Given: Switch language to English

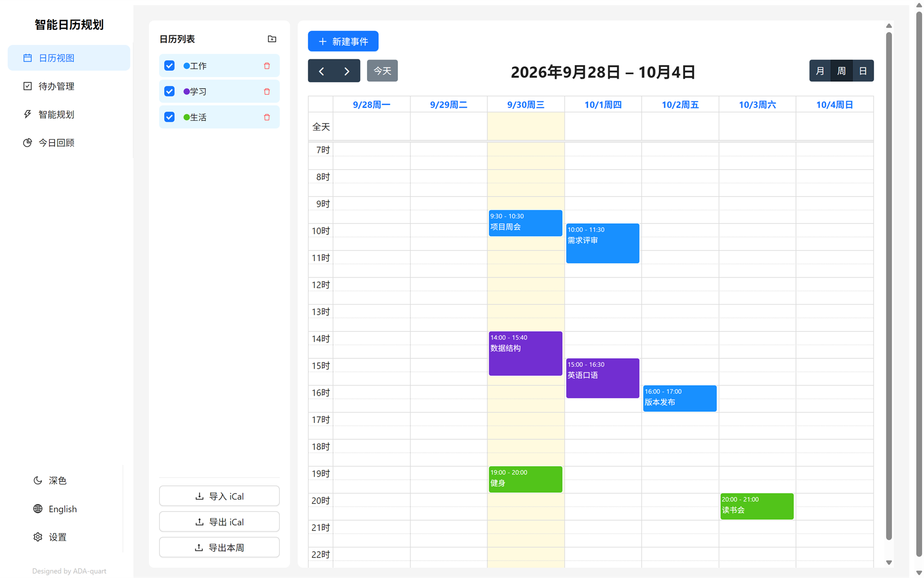Looking at the screenshot, I should pyautogui.click(x=55, y=509).
